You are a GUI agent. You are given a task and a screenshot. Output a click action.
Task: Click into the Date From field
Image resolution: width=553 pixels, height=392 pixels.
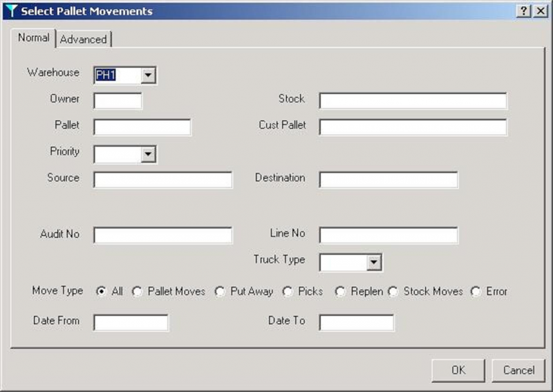[131, 323]
